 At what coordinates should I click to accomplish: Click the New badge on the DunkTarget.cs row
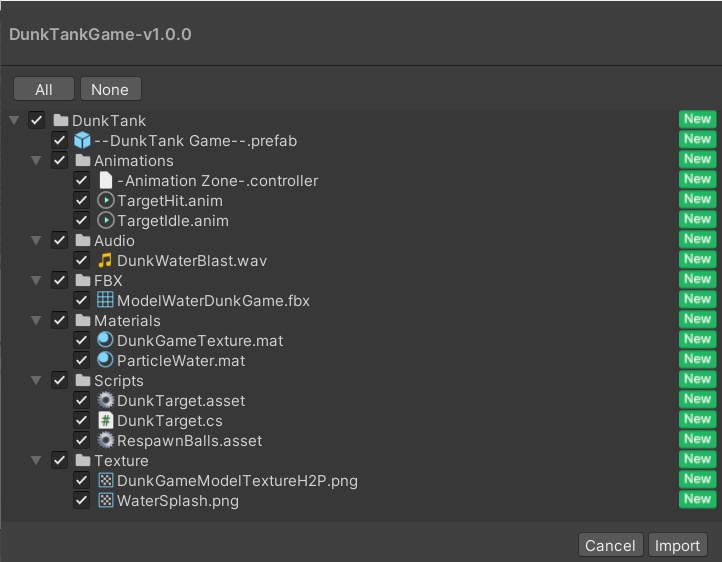coord(697,419)
